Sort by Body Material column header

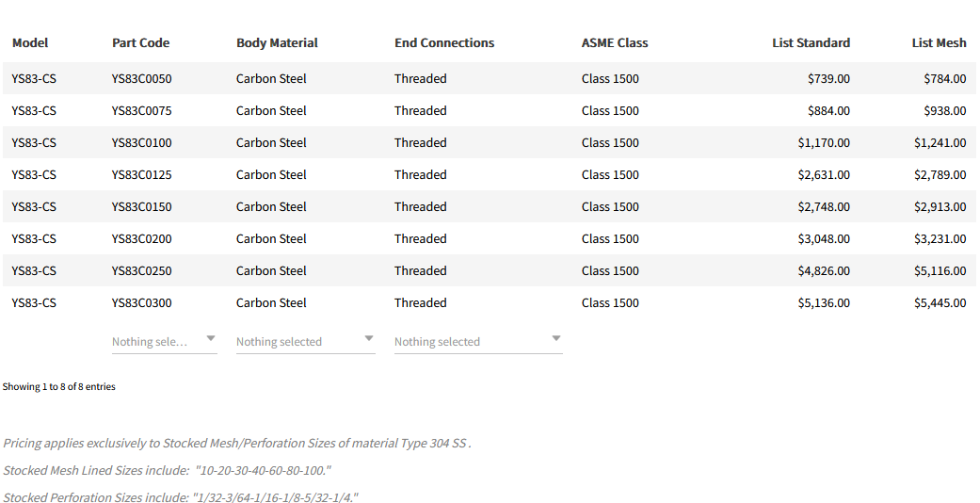(277, 42)
